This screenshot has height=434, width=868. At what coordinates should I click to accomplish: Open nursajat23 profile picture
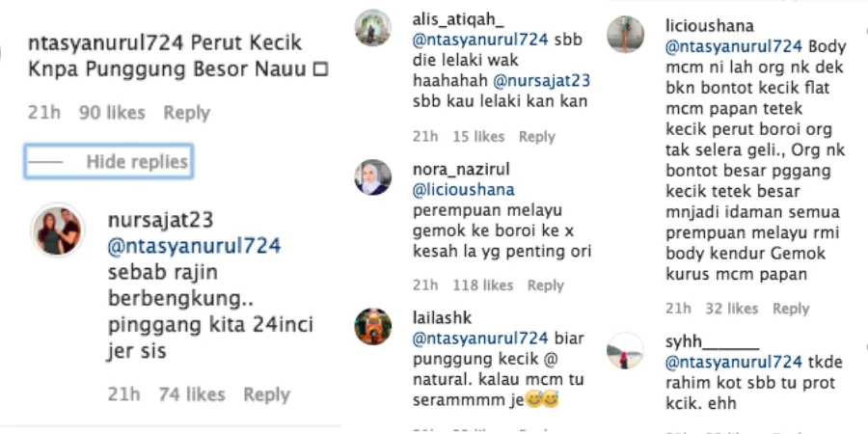coord(58,230)
